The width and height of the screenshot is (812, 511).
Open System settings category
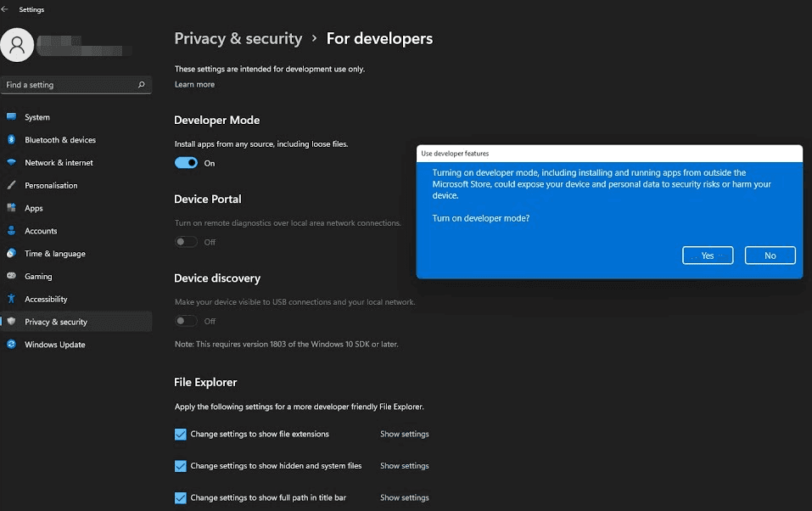(x=76, y=117)
